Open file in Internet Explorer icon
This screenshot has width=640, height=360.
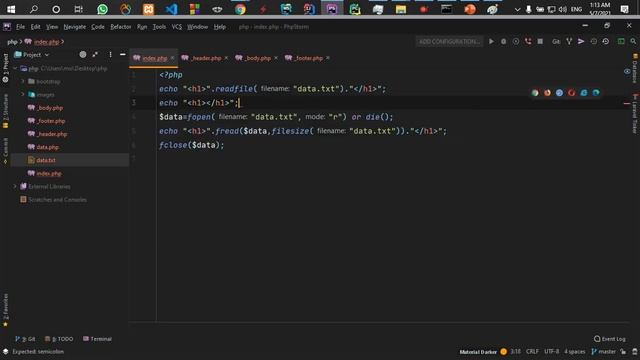(x=584, y=93)
